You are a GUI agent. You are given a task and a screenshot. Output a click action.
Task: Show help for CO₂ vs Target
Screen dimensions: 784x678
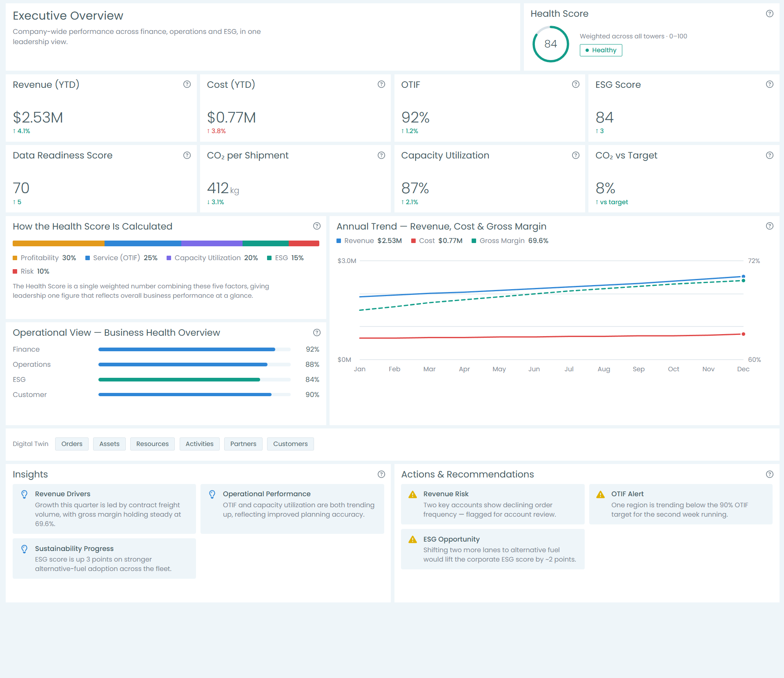click(769, 155)
